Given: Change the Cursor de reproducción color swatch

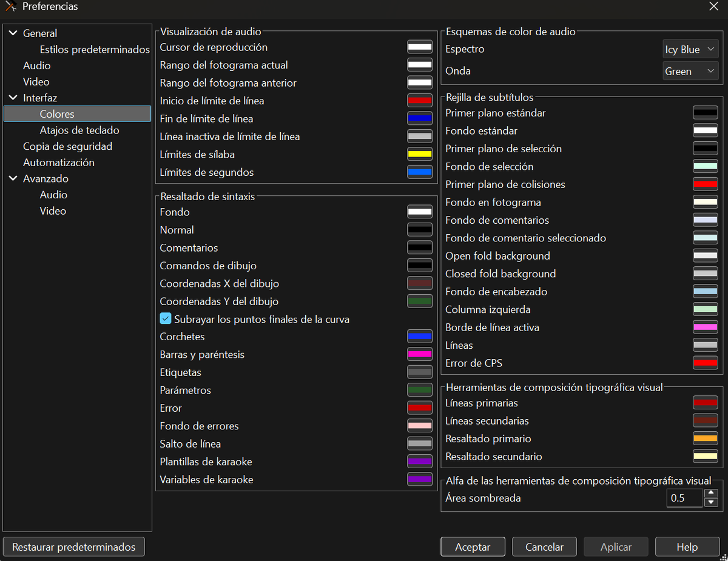Looking at the screenshot, I should click(420, 47).
